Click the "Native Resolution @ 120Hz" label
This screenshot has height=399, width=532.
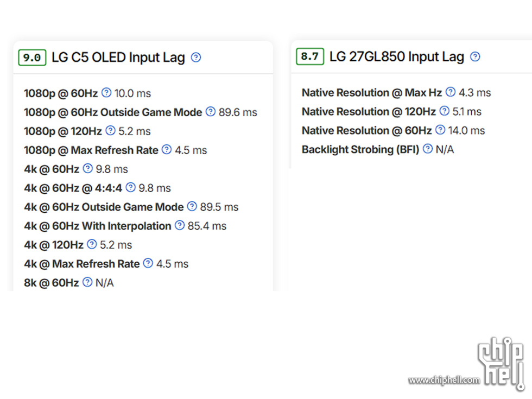[369, 112]
